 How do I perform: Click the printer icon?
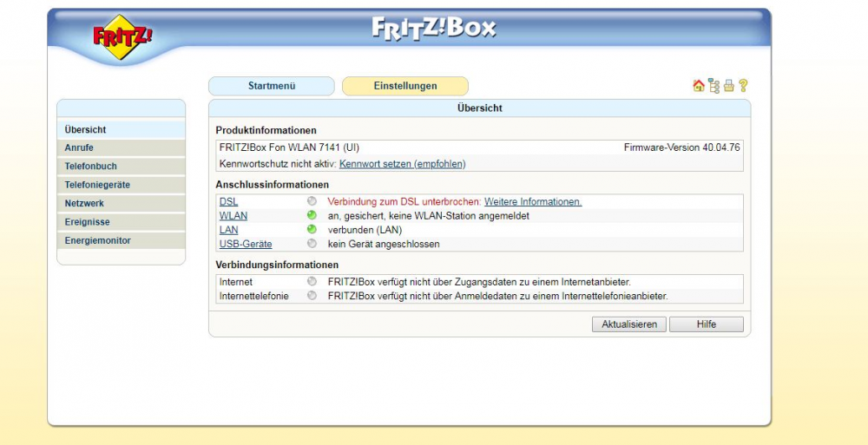click(728, 86)
